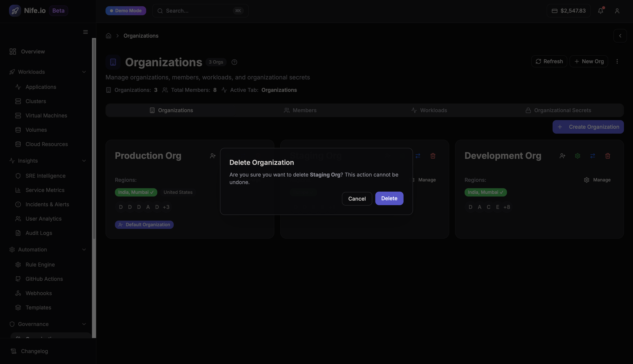Image resolution: width=633 pixels, height=364 pixels.
Task: Click the hamburger menu icon in sidebar
Action: point(85,32)
